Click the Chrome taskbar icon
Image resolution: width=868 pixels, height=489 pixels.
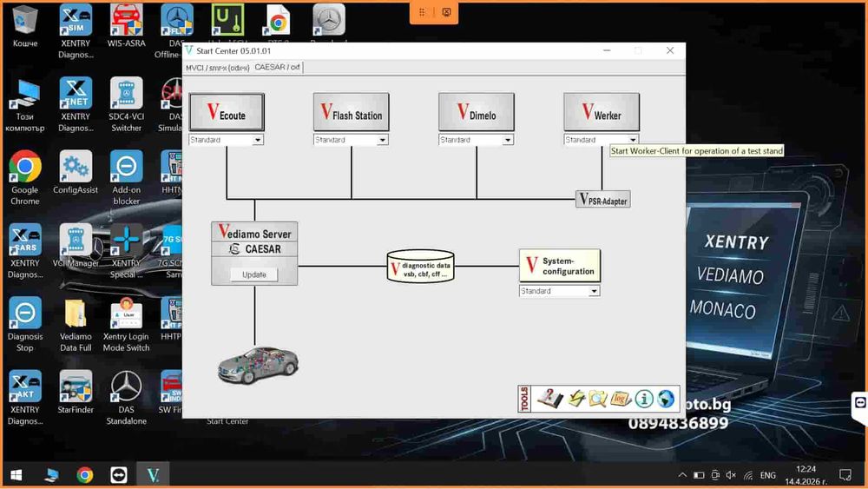[x=85, y=475]
